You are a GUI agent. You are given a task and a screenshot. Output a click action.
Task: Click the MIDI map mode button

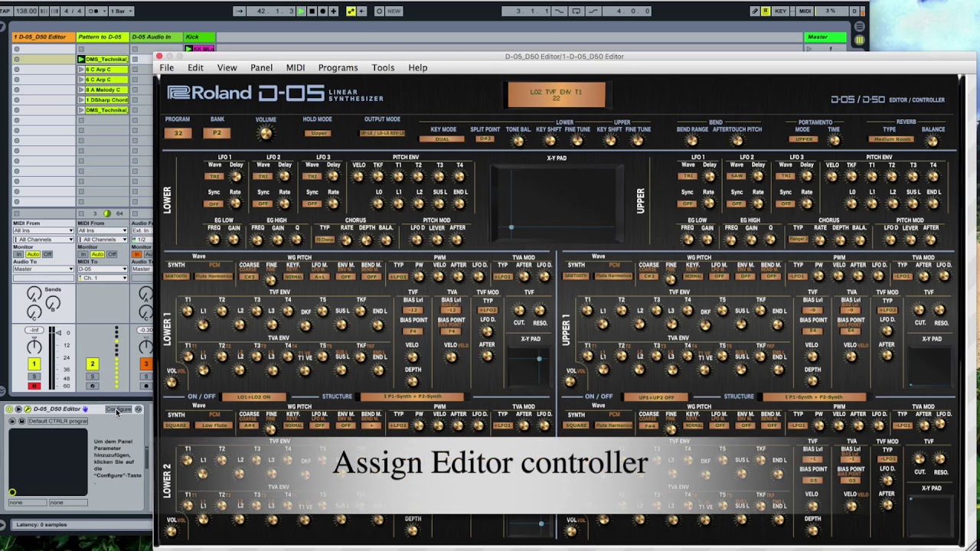804,11
